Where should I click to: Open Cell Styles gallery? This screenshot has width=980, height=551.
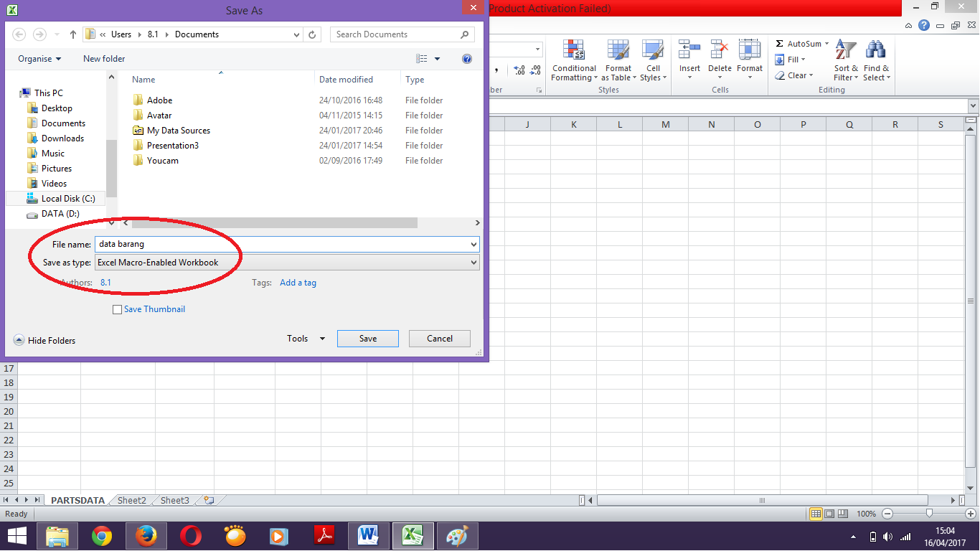click(x=652, y=62)
